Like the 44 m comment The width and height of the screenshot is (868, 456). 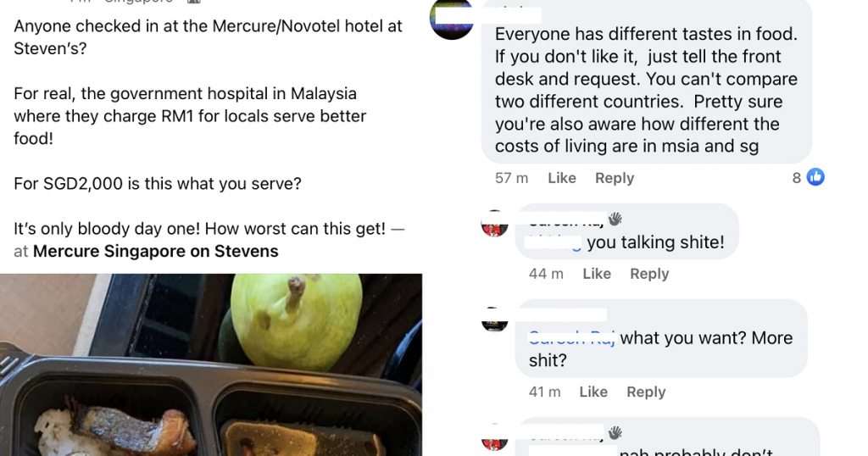click(x=597, y=274)
